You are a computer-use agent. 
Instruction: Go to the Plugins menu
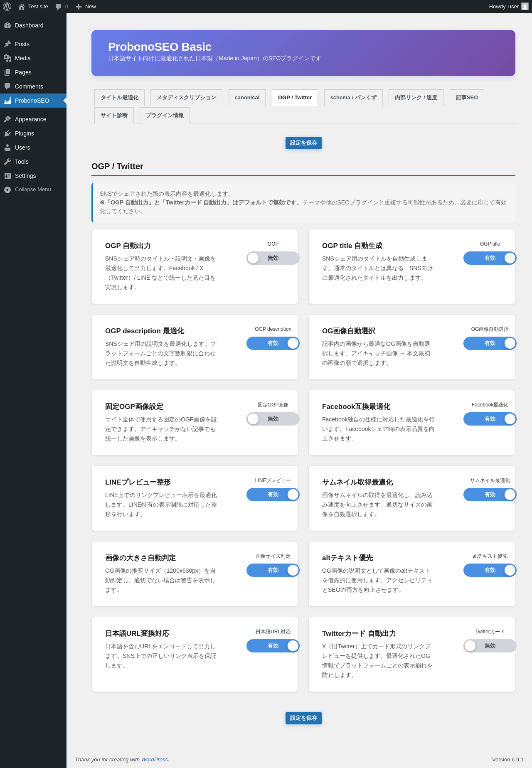(x=33, y=133)
